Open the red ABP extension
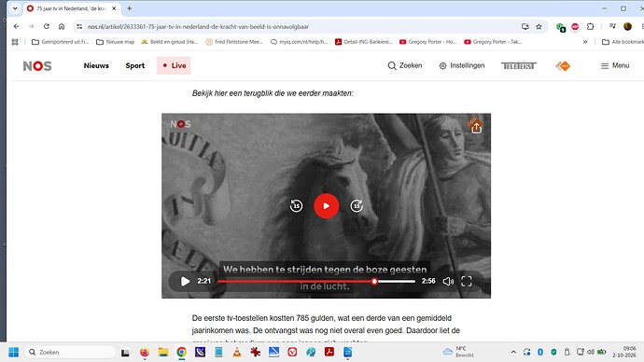The image size is (644, 362). click(575, 27)
